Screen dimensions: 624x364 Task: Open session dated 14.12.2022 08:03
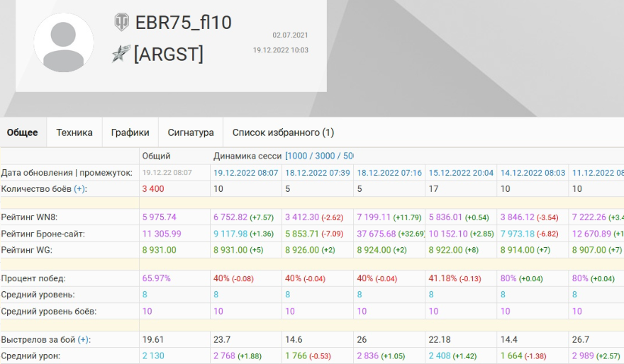[x=533, y=173]
